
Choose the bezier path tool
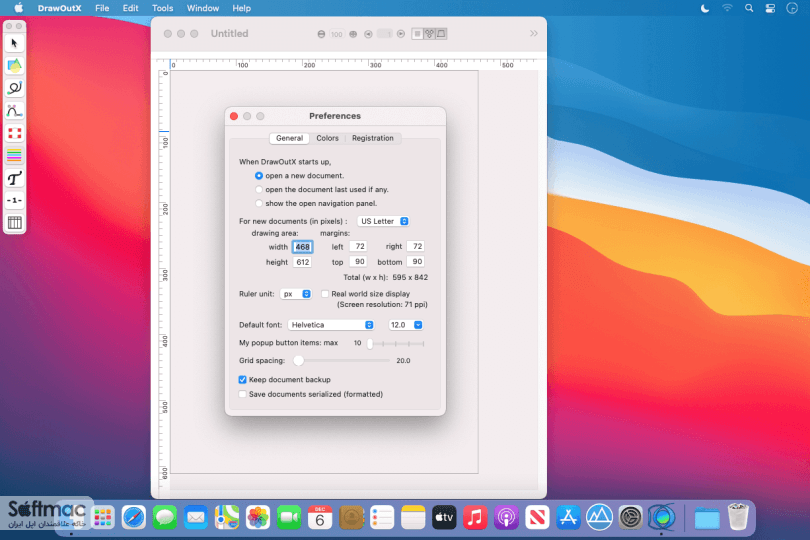pyautogui.click(x=14, y=111)
